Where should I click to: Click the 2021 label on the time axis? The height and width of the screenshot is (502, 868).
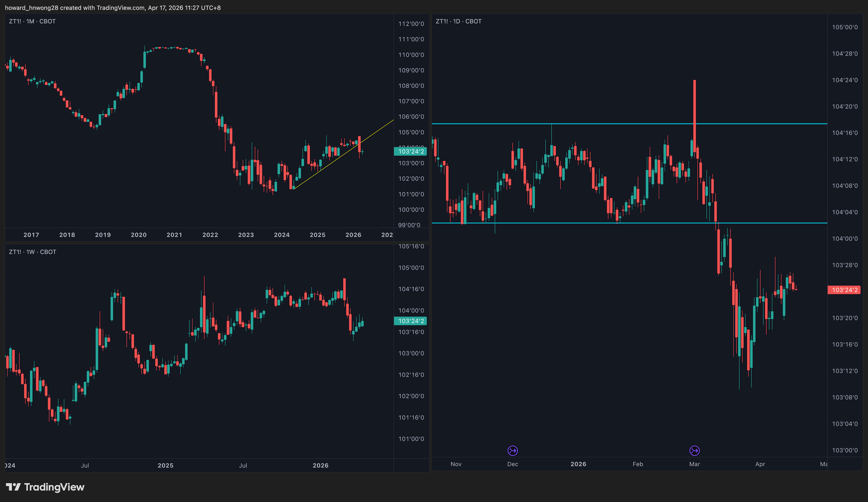[174, 235]
